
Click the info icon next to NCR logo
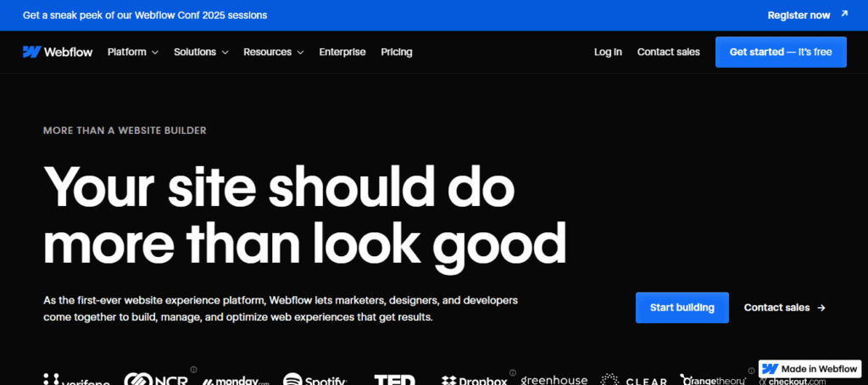coord(193,370)
